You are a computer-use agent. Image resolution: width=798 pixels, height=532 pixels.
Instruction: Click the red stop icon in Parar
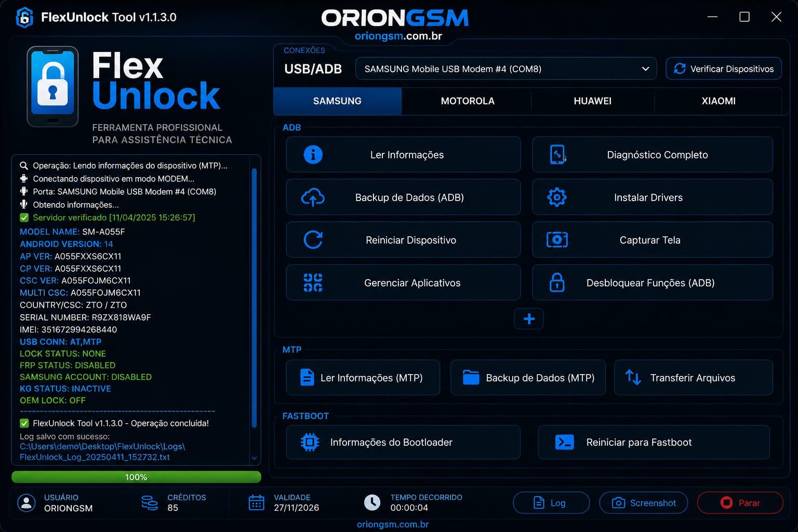coord(726,502)
